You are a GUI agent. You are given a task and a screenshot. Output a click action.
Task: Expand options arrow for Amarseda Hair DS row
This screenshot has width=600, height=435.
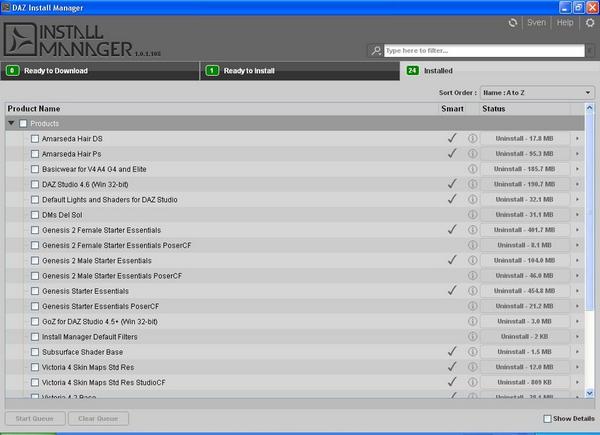pos(577,138)
